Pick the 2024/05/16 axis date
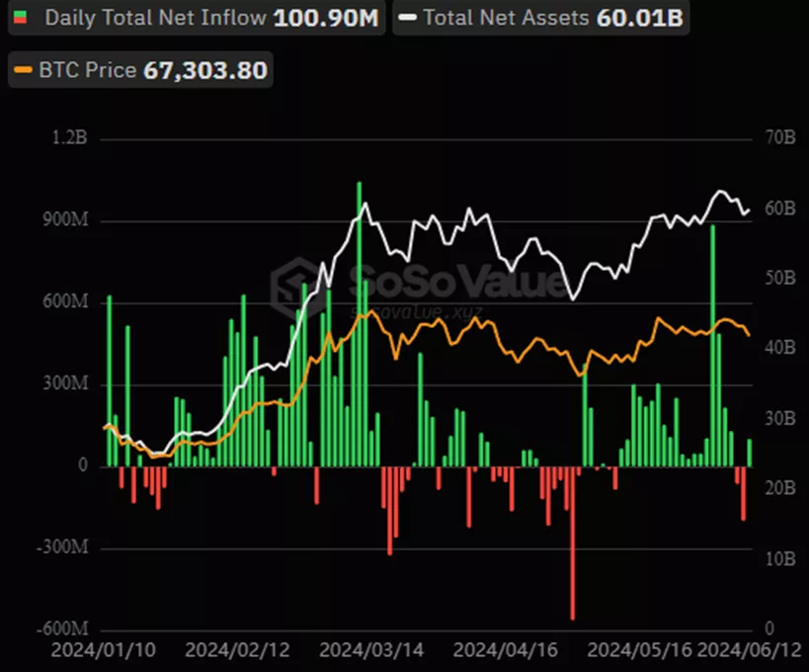 coord(637,652)
